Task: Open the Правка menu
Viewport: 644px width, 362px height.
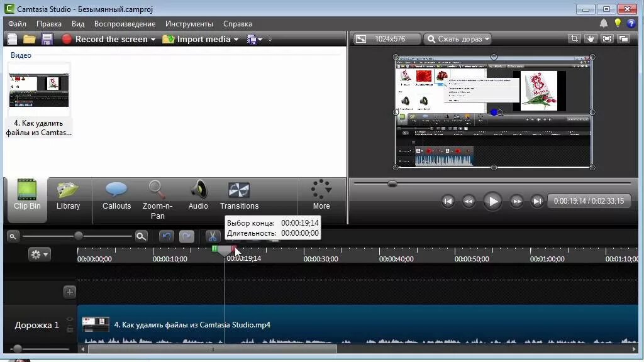Action: [49, 24]
